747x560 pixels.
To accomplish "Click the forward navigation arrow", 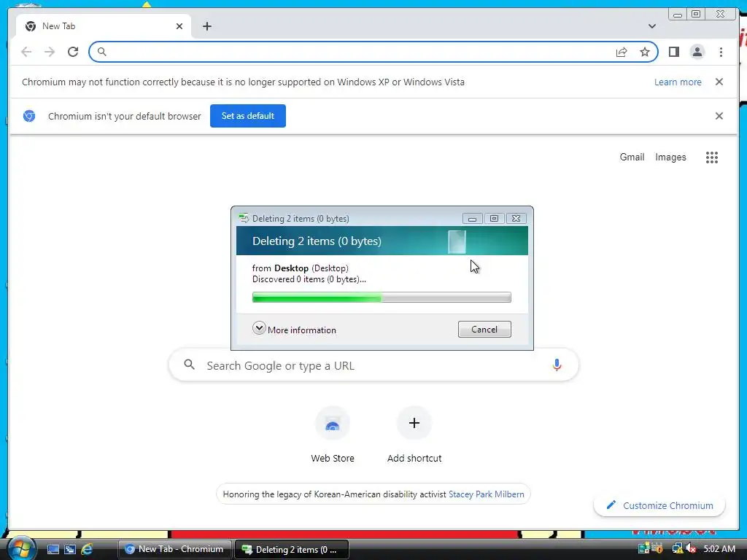I will click(50, 52).
